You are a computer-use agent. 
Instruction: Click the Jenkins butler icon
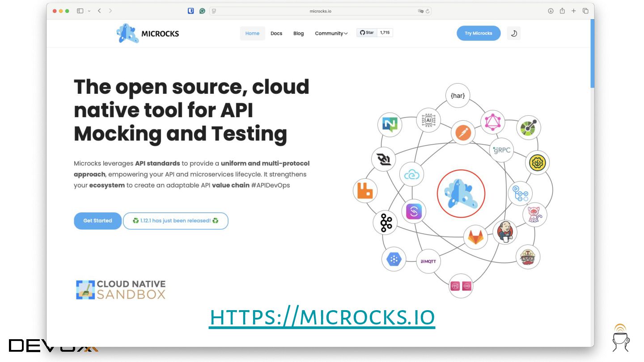click(x=505, y=232)
